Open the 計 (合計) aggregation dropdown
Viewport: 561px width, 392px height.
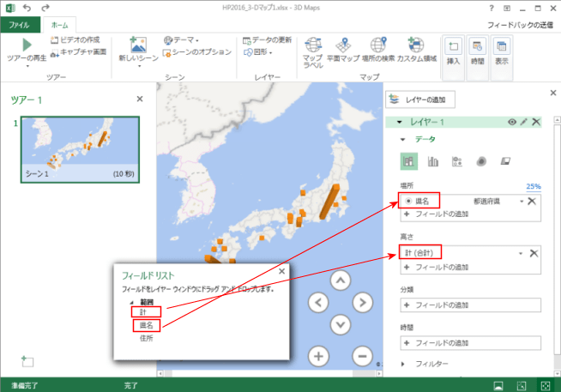pos(521,253)
